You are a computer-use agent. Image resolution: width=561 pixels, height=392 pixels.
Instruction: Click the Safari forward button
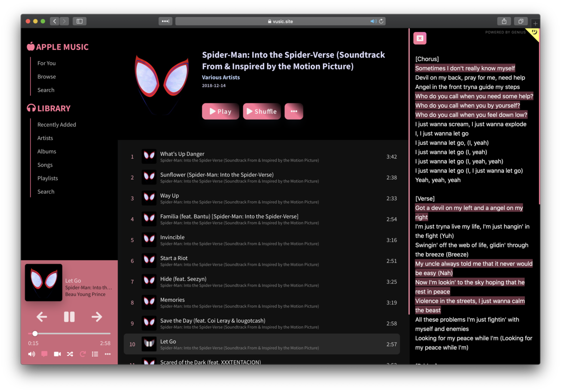pos(64,21)
